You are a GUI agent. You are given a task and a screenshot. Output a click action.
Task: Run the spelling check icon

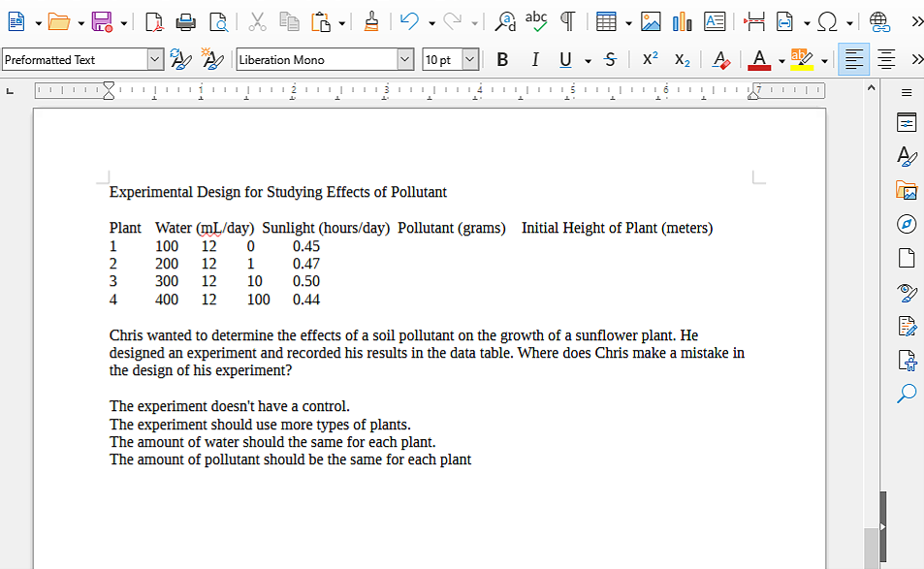click(x=536, y=22)
